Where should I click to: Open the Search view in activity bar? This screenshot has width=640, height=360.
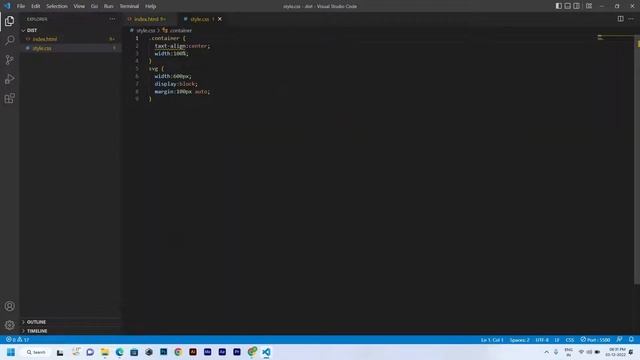tap(9, 40)
